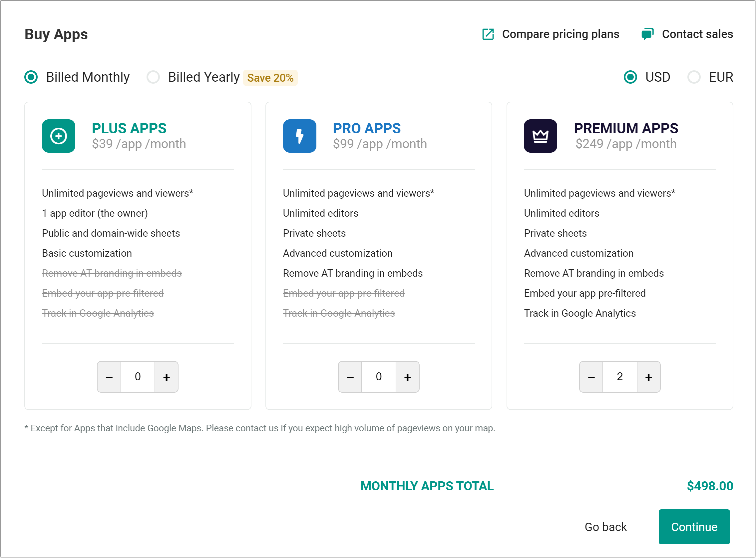Choose EUR currency radio button
This screenshot has height=558, width=756.
click(694, 77)
